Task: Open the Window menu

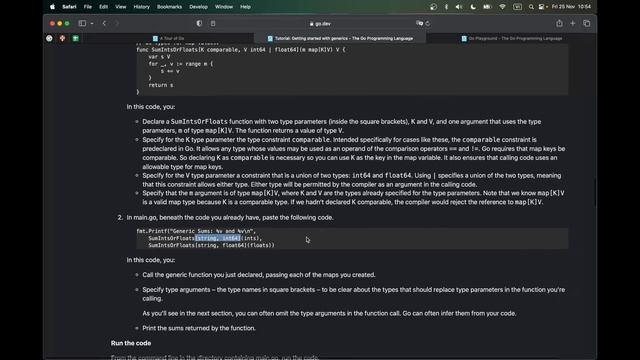Action: pyautogui.click(x=224, y=7)
